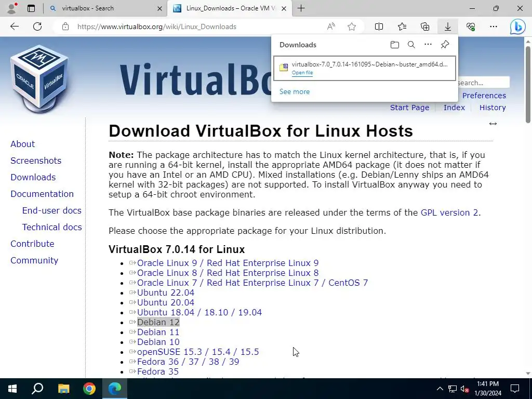The width and height of the screenshot is (532, 399).
Task: Open the Read aloud icon in address bar
Action: tap(331, 26)
